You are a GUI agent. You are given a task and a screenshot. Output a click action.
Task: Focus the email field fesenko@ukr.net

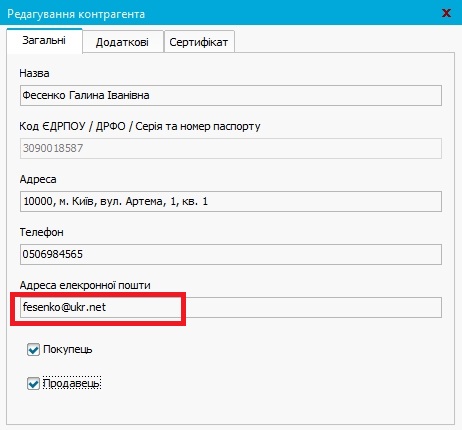pos(231,307)
